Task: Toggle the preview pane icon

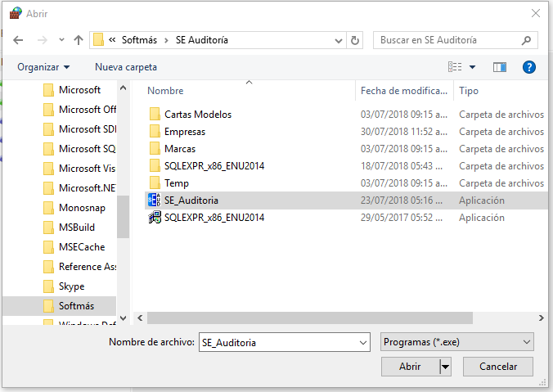Action: (500, 67)
